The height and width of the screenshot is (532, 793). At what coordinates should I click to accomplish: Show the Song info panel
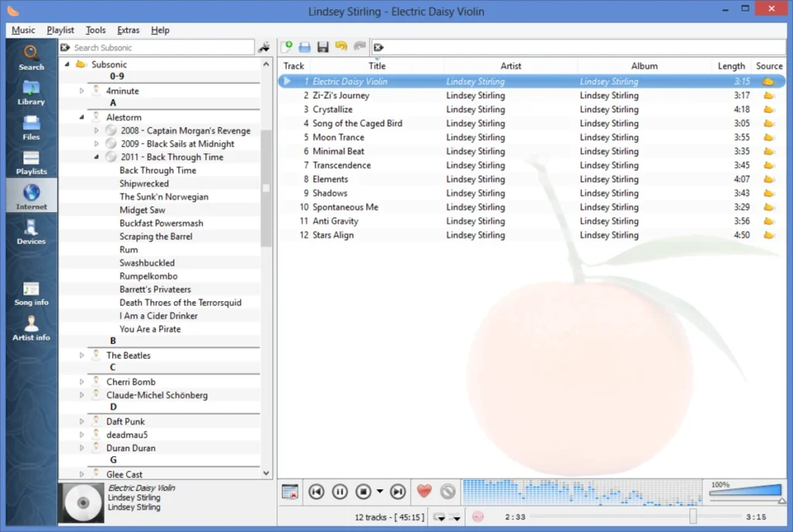tap(31, 293)
